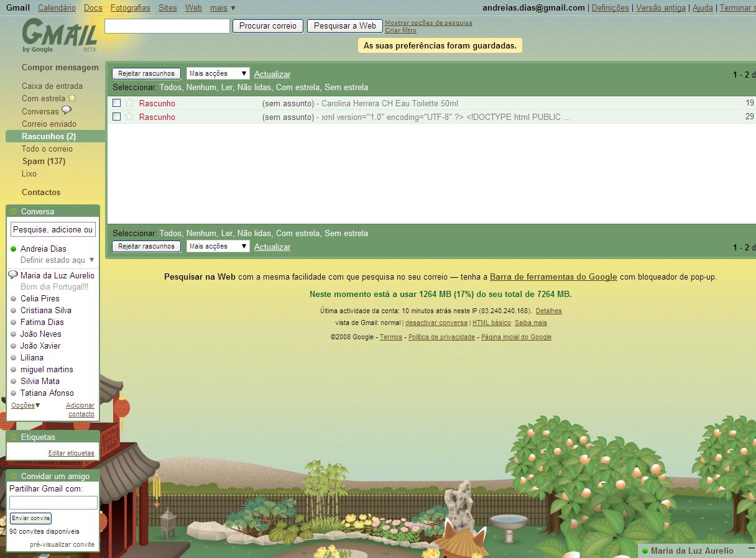This screenshot has width=756, height=558.
Task: Click Compor mensagem
Action: [60, 67]
